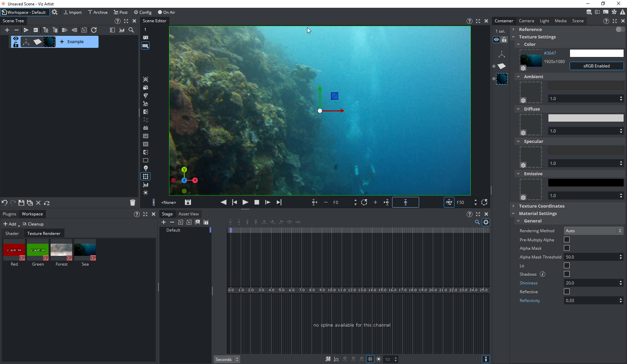Click the search magnifier in Scene Tree toolbar
627x364 pixels.
131,30
